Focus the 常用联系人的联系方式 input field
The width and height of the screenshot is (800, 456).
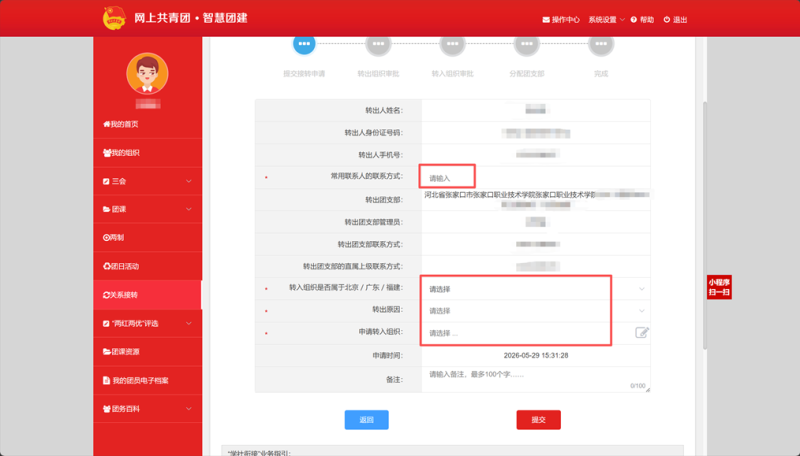click(x=536, y=178)
